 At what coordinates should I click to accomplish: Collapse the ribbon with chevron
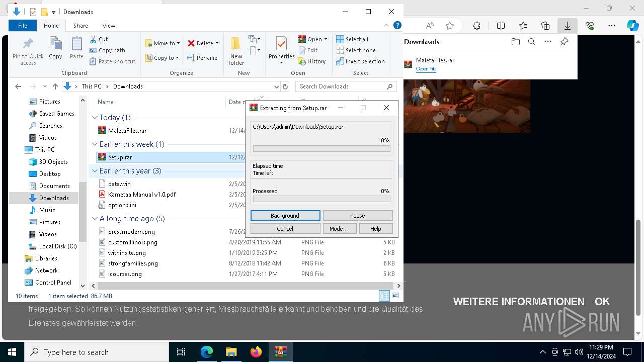387,25
